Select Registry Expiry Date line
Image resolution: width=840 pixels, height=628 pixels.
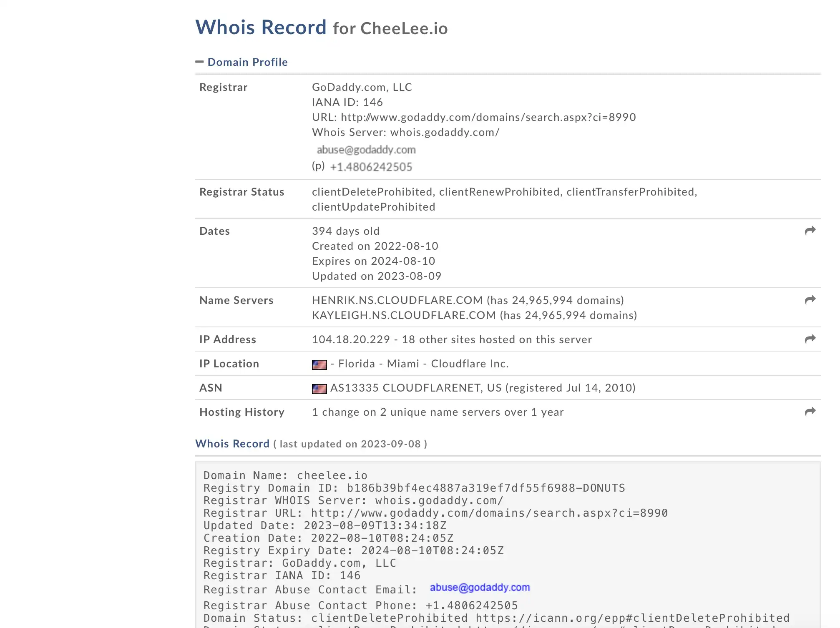coord(353,550)
